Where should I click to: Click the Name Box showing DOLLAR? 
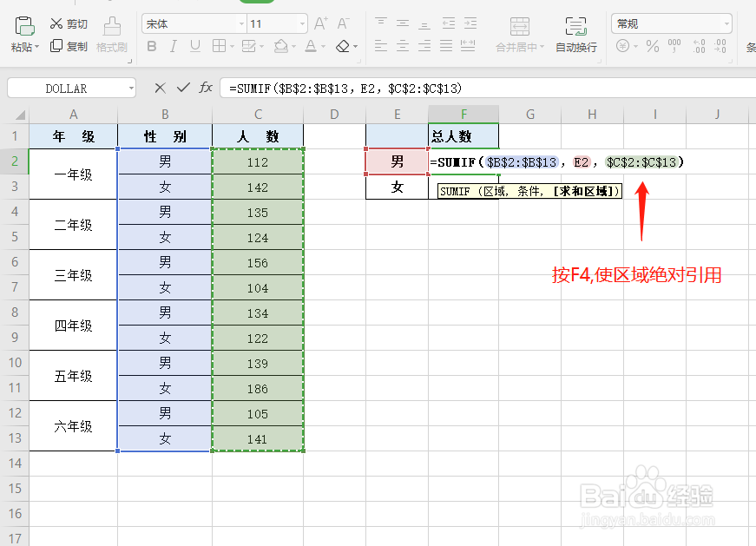coord(67,89)
